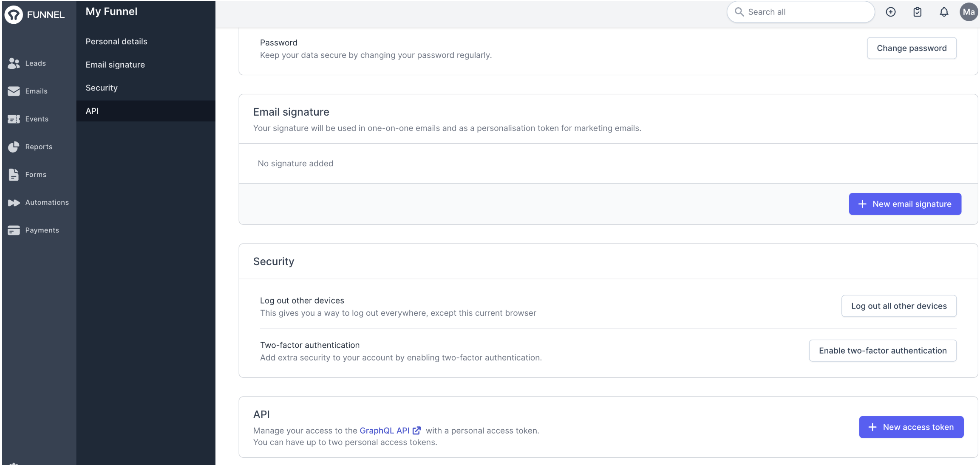Image resolution: width=980 pixels, height=465 pixels.
Task: Click the My Funnel heading
Action: tap(111, 11)
